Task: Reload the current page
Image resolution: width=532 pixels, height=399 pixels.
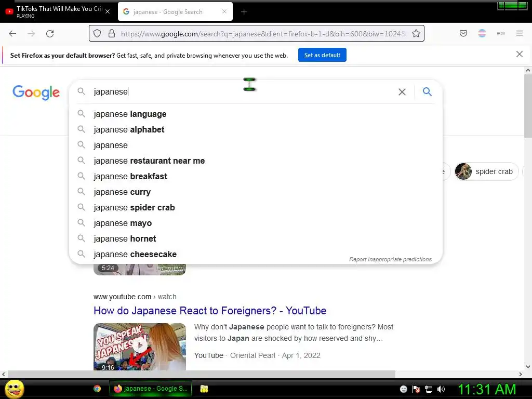Action: 50,34
